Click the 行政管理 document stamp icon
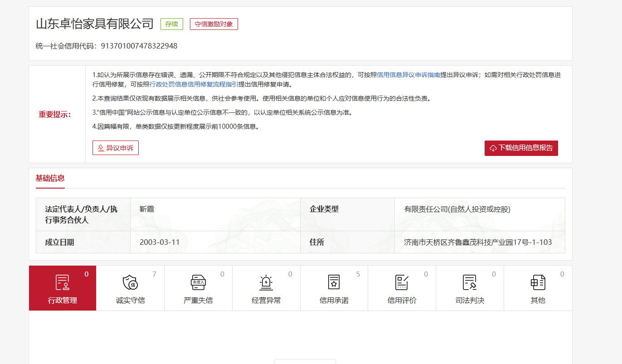Screen dimensions: 622x364 click(x=62, y=282)
